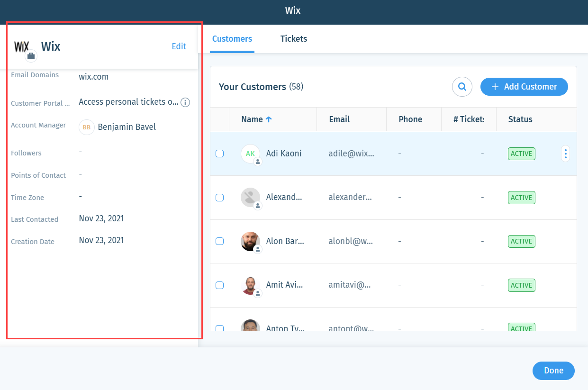Viewport: 588px width, 390px height.
Task: Click the Add Customer button
Action: tap(524, 87)
